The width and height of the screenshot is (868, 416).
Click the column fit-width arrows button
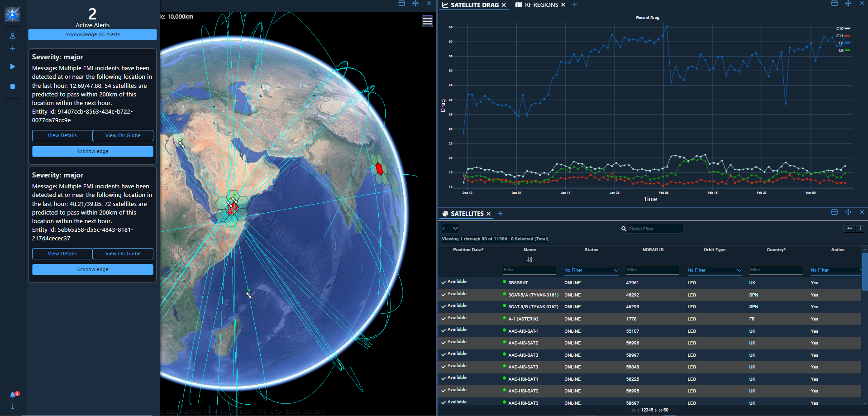[x=849, y=229]
